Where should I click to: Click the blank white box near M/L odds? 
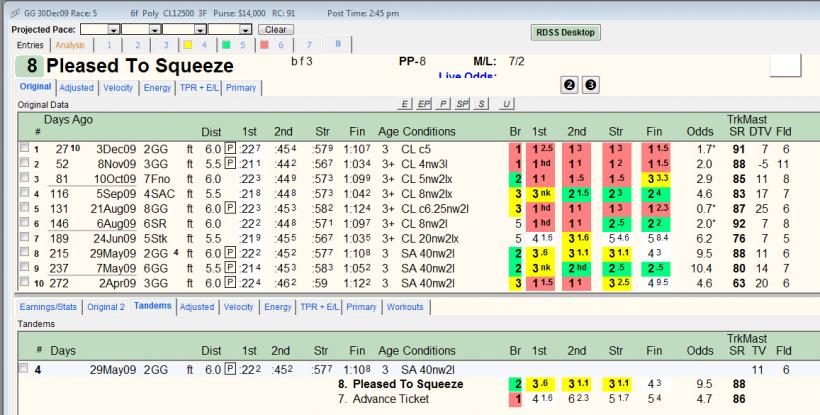pos(785,65)
